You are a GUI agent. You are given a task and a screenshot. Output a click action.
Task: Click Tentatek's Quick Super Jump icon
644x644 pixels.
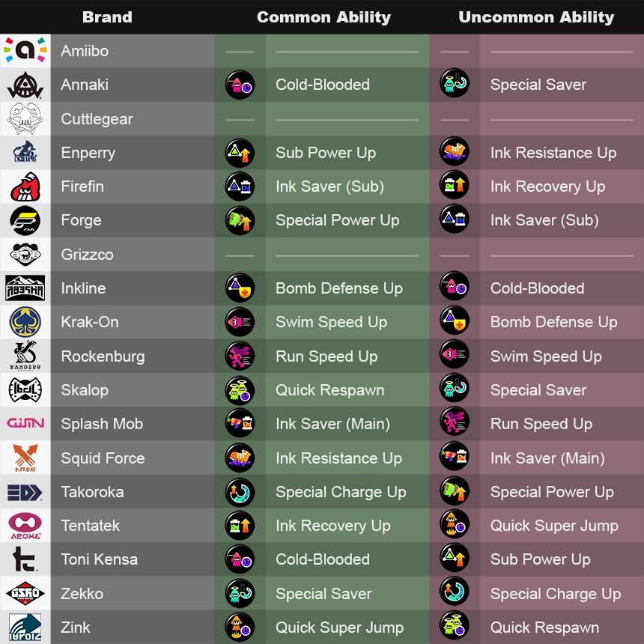point(455,526)
